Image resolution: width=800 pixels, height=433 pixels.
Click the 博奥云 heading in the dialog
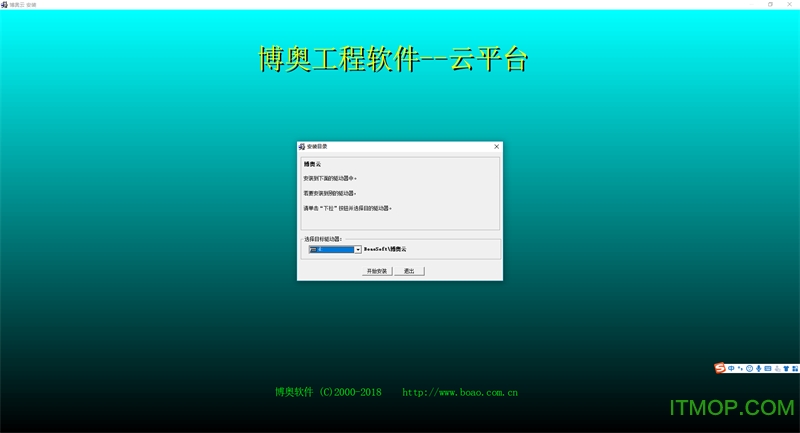pyautogui.click(x=312, y=164)
